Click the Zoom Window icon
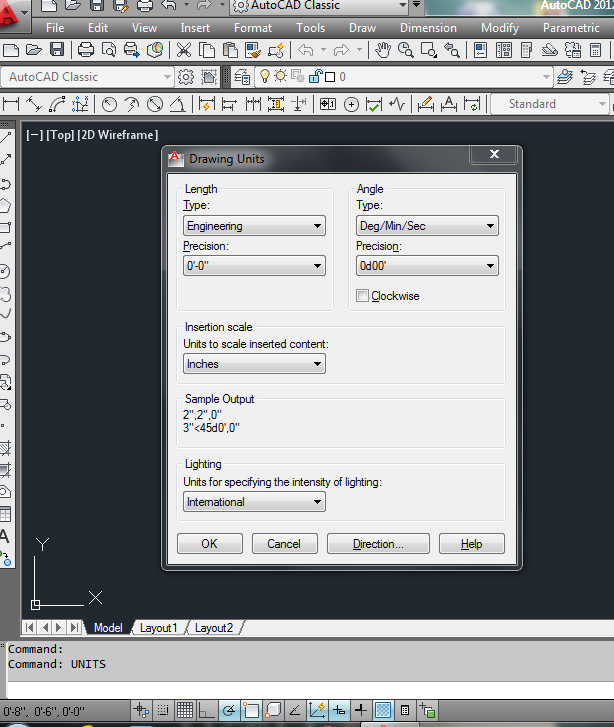The image size is (614, 727). pyautogui.click(x=429, y=50)
